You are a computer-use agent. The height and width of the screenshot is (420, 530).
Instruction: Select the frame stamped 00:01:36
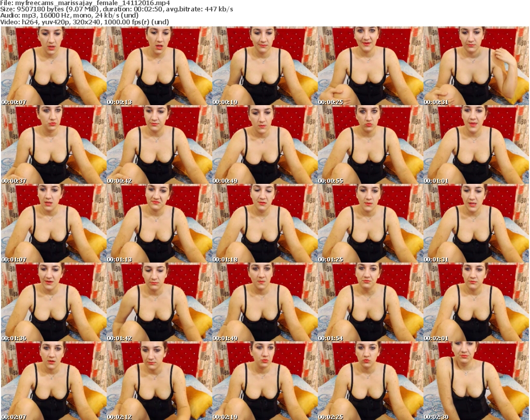(x=54, y=302)
